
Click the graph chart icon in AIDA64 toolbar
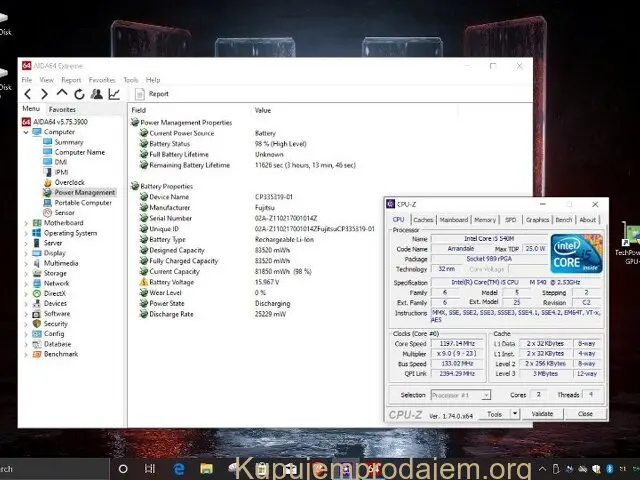114,94
